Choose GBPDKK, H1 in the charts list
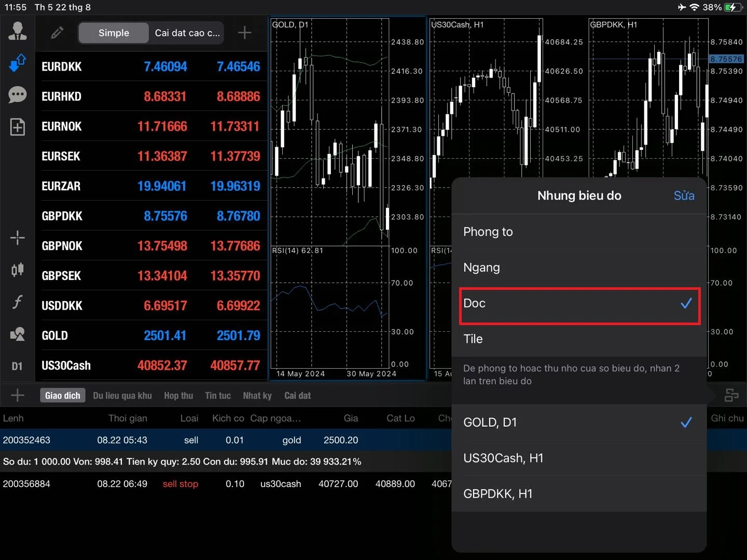The image size is (747, 560). [x=579, y=494]
